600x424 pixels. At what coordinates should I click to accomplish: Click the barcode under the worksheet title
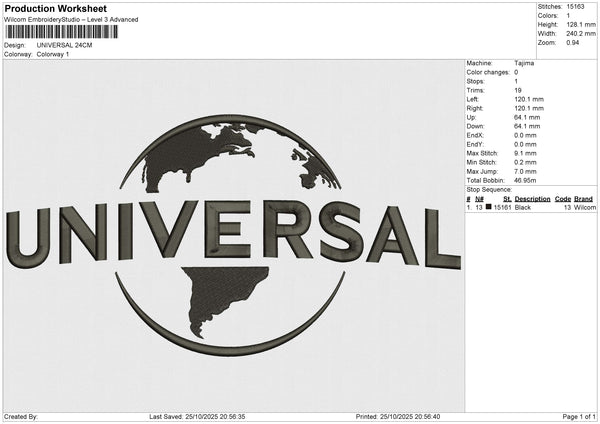pyautogui.click(x=62, y=32)
